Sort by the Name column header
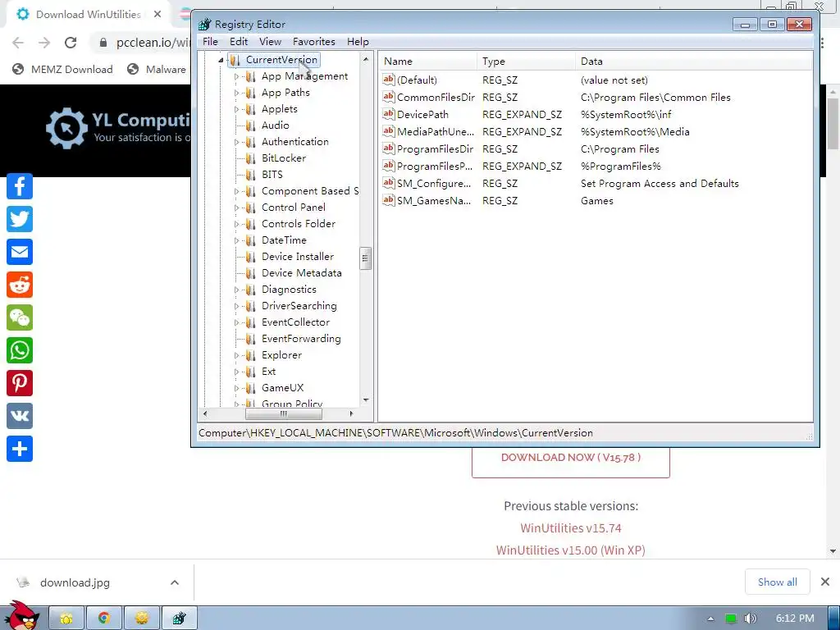The width and height of the screenshot is (840, 630). [427, 61]
